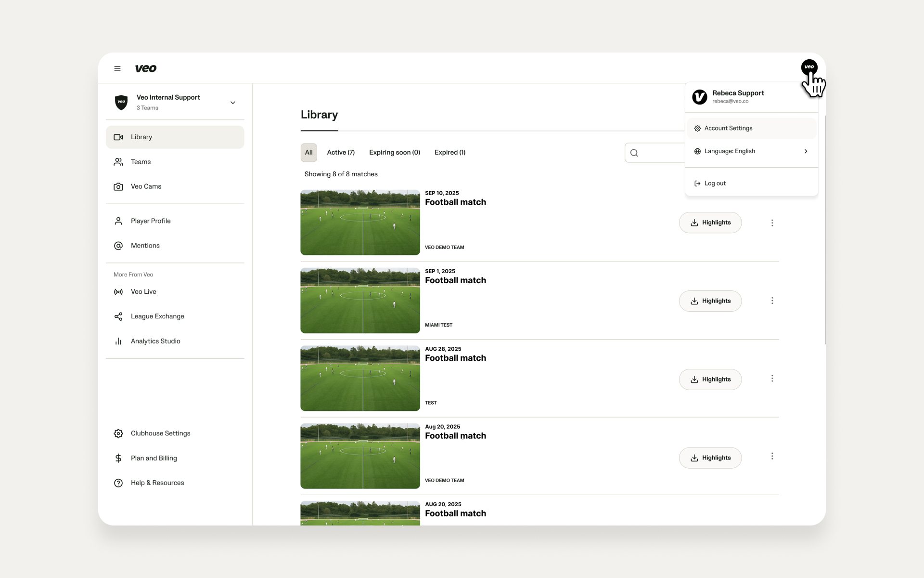Viewport: 924px width, 578px height.
Task: Open Analytics Studio
Action: point(175,341)
